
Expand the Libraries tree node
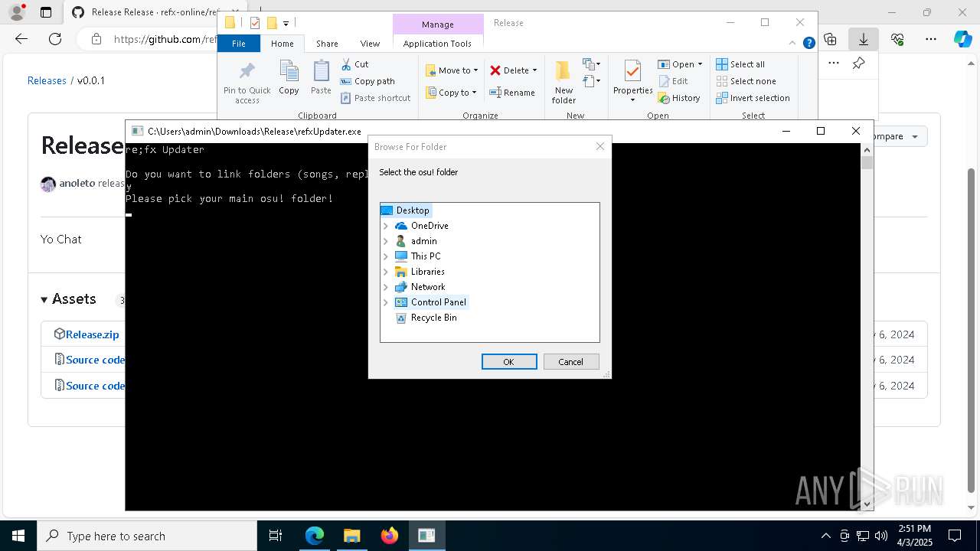tap(386, 272)
